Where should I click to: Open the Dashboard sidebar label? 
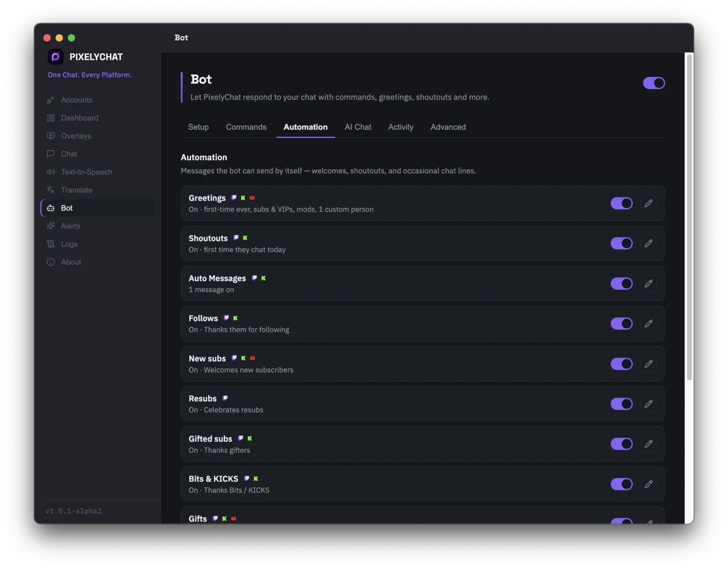(80, 118)
